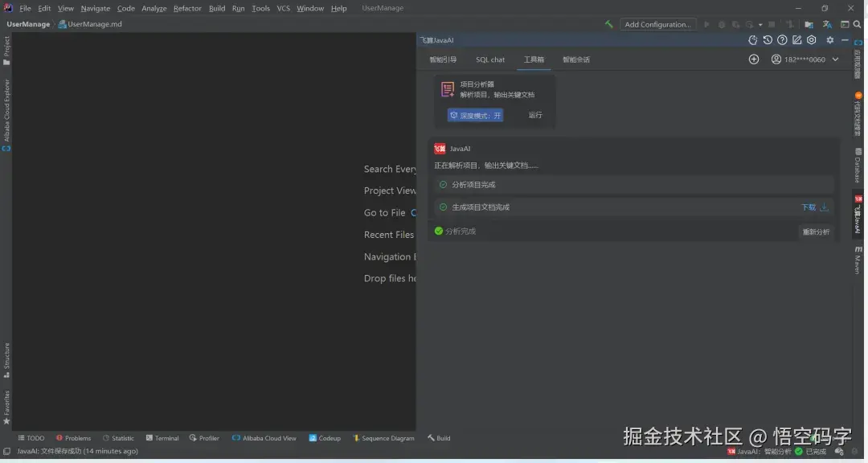
Task: Open the Favorites tool window
Action: 6,408
